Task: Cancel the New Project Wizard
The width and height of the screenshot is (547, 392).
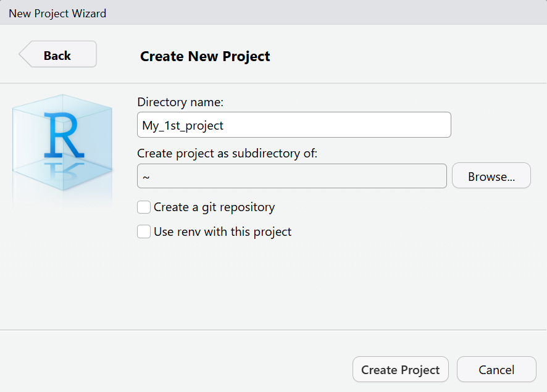Action: [496, 370]
